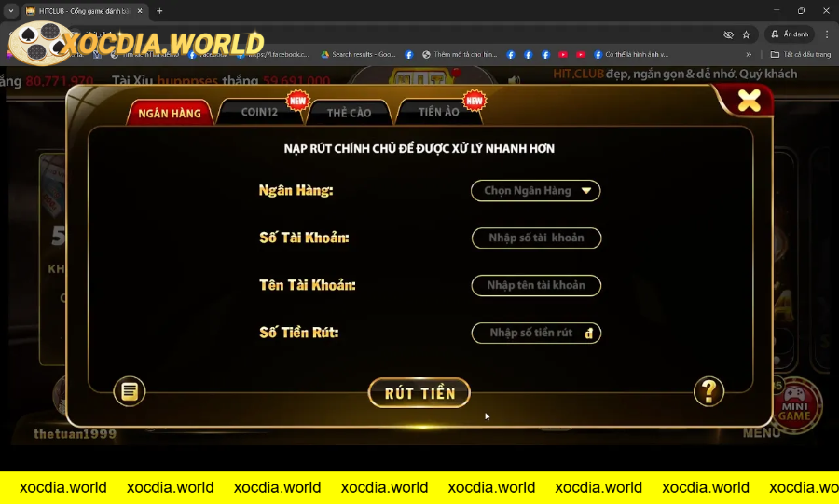The width and height of the screenshot is (839, 504).
Task: Open Facebook bookmark between Search results and Thêm mô tả
Action: (409, 55)
